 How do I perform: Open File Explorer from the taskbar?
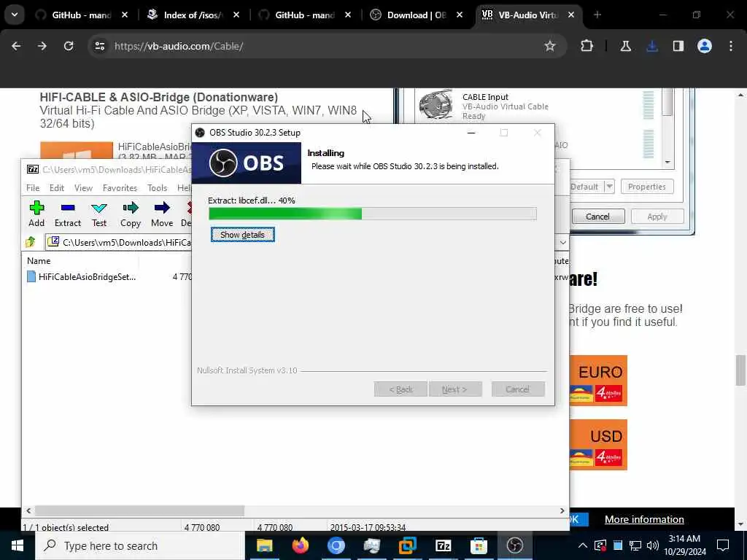tap(264, 545)
